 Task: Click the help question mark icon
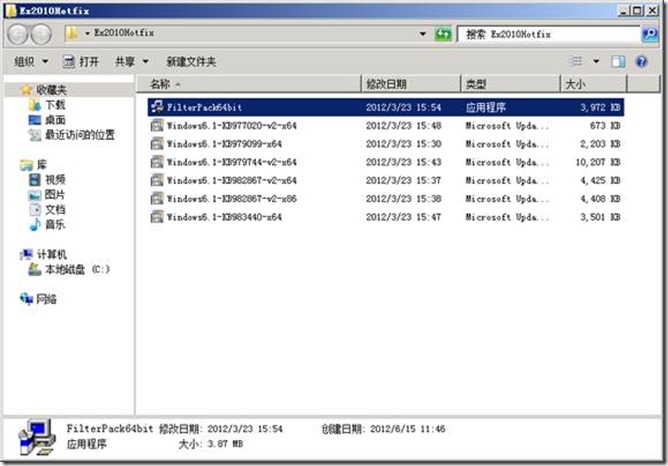point(641,62)
